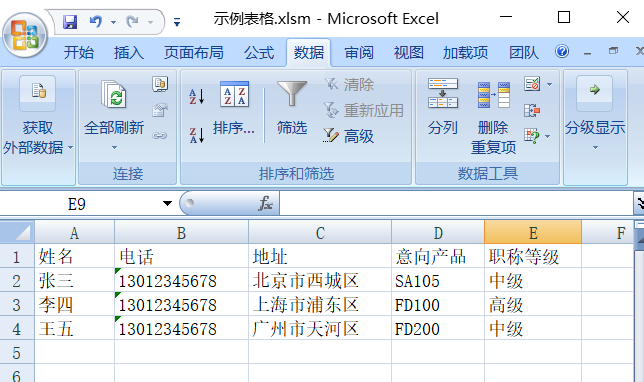Click the 高级 cell in row 3
Screen dimensions: 644x382
point(533,304)
